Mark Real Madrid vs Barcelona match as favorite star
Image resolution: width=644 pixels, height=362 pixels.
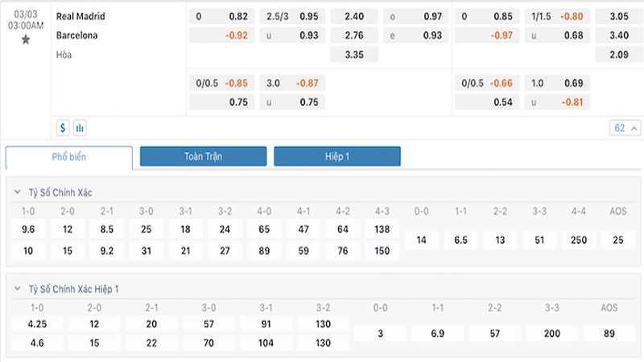coord(26,39)
